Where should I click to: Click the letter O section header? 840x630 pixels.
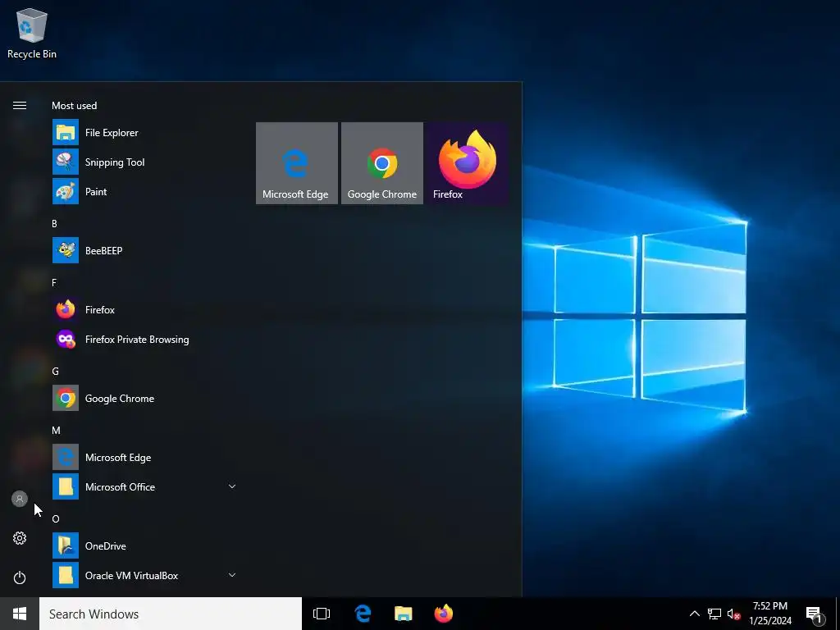click(55, 518)
